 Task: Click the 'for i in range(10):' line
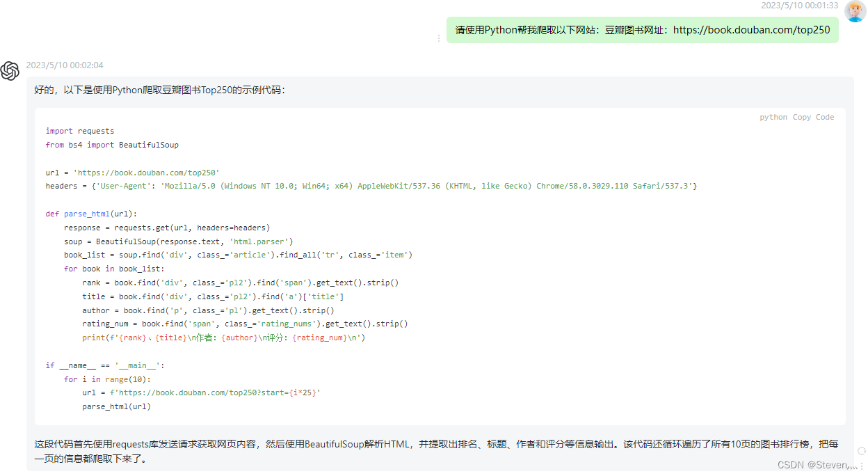(x=107, y=379)
